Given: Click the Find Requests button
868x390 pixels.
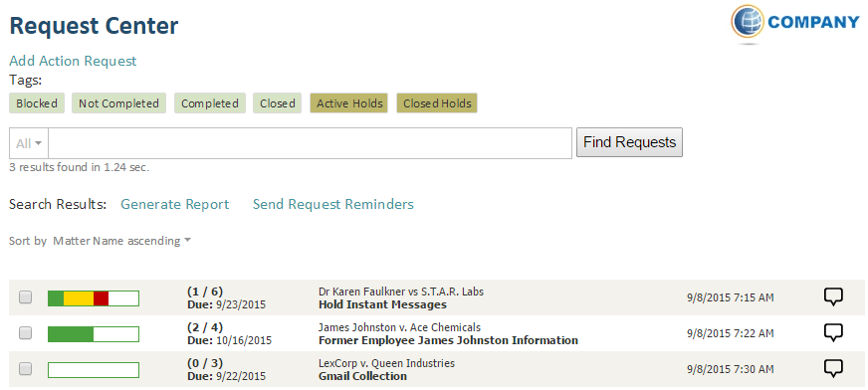Looking at the screenshot, I should click(629, 142).
